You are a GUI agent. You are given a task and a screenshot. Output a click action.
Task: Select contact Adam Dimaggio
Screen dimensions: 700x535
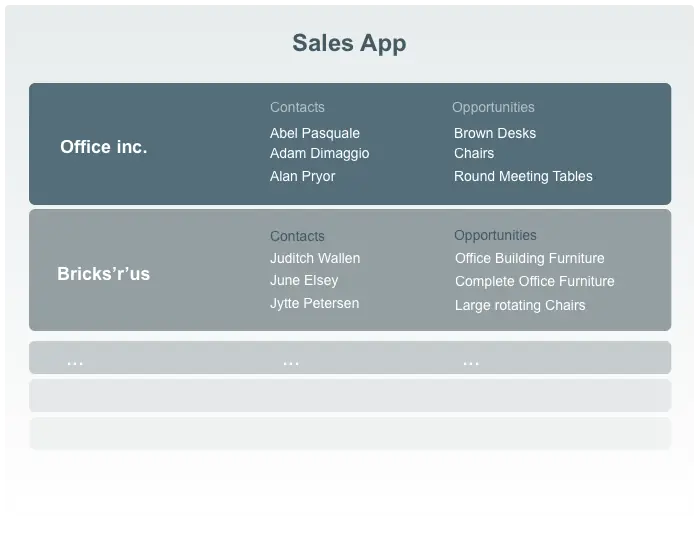[x=320, y=153]
